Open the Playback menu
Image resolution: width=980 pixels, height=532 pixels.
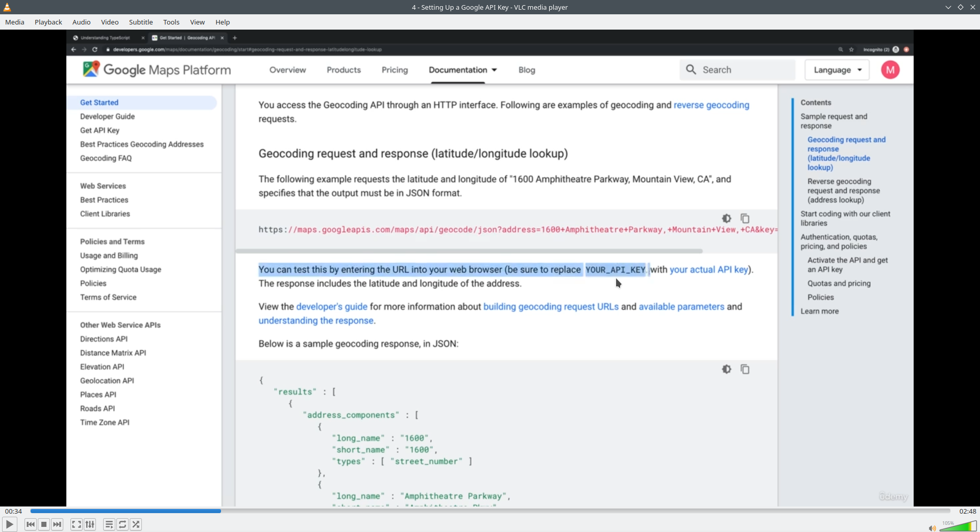48,22
